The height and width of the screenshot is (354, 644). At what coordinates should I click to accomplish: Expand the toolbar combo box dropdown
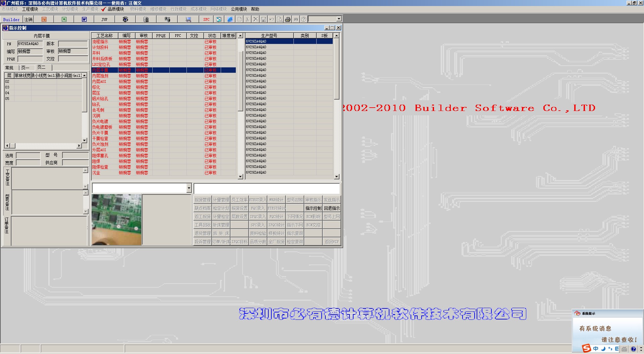tap(339, 19)
